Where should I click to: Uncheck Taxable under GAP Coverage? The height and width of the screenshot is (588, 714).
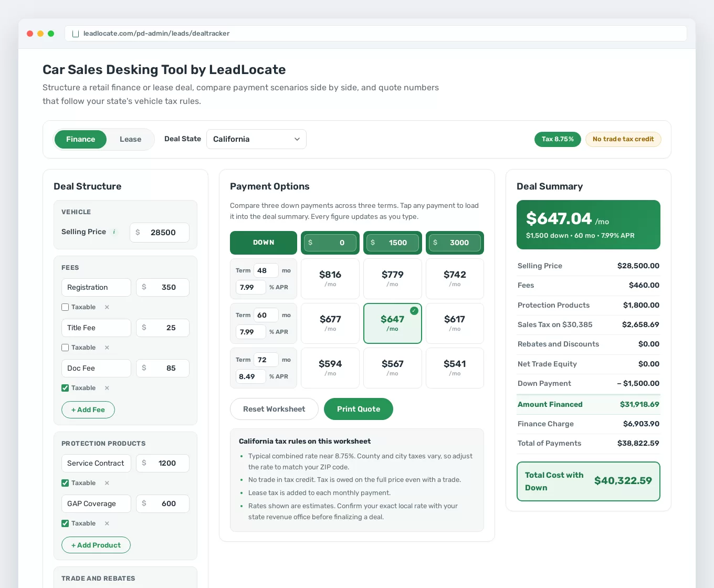point(65,523)
